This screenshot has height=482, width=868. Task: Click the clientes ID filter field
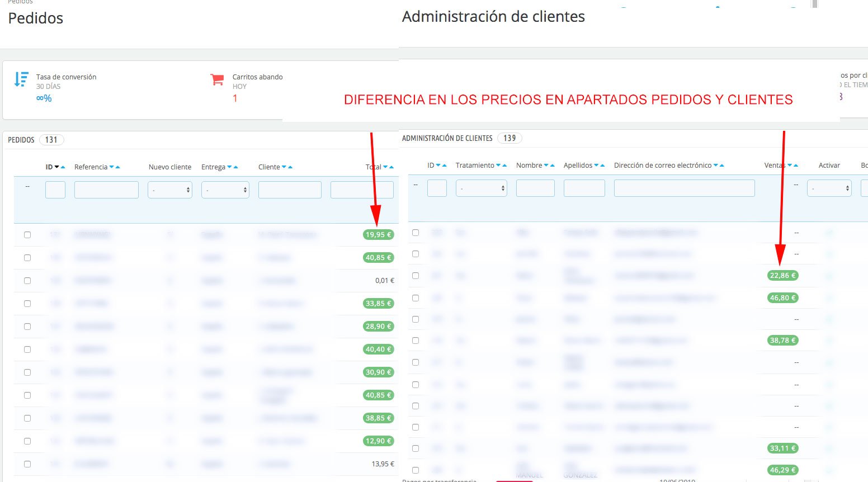pyautogui.click(x=437, y=188)
